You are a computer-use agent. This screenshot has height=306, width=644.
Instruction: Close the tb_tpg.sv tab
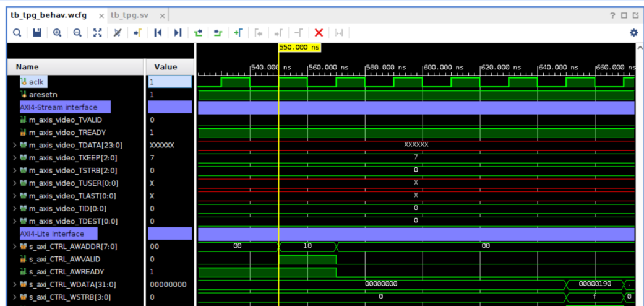point(162,16)
